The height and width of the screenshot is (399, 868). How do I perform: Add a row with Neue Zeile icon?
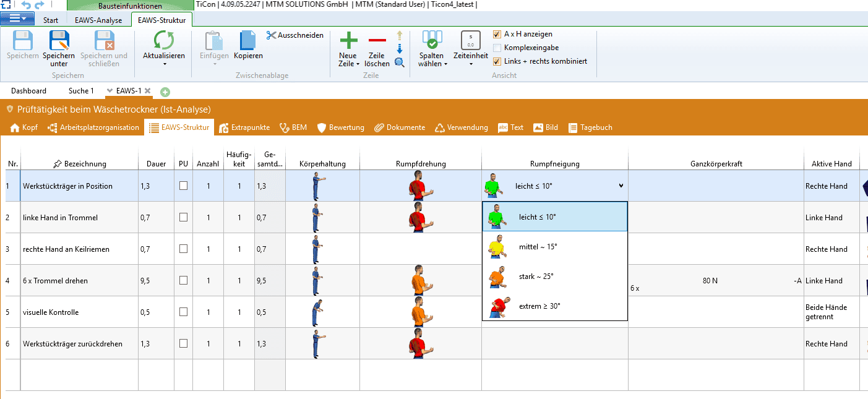click(349, 41)
